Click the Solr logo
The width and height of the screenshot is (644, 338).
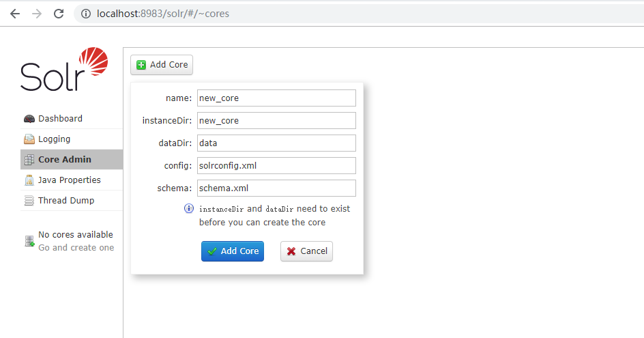(64, 69)
